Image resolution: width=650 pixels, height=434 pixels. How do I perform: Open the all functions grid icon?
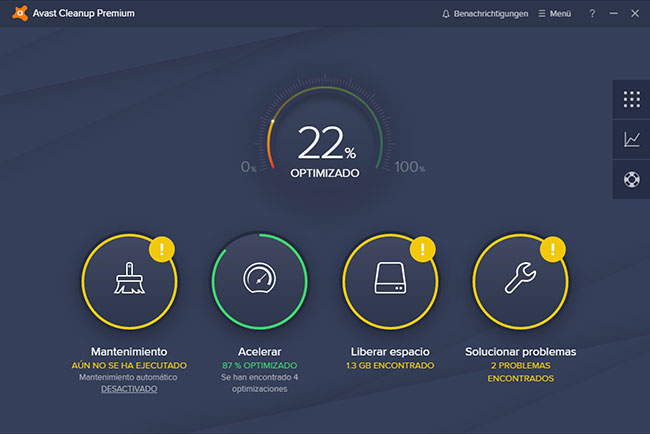(631, 99)
